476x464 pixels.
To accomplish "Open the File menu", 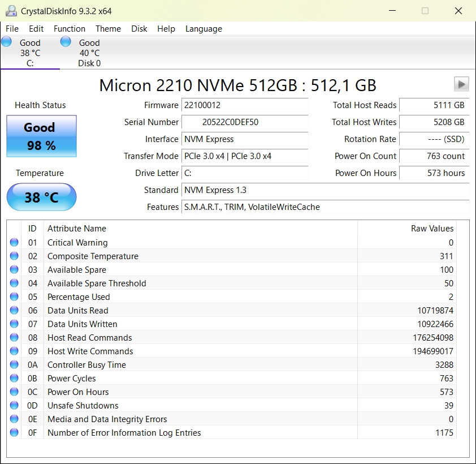I will pos(12,29).
